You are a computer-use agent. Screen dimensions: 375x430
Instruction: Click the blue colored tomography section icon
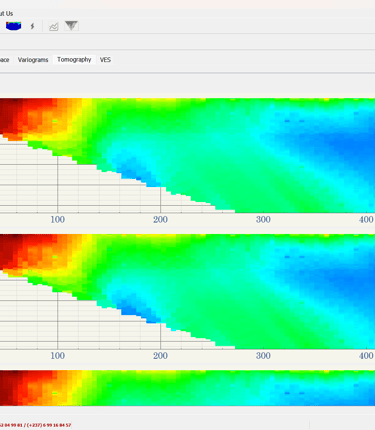click(14, 26)
